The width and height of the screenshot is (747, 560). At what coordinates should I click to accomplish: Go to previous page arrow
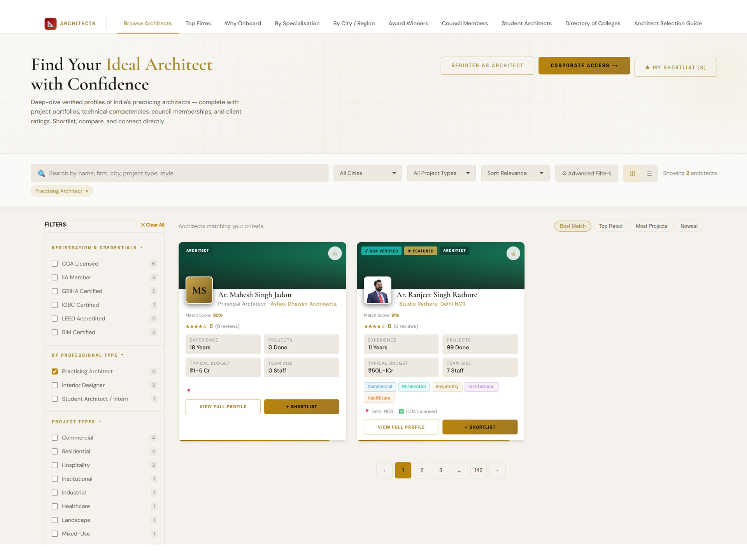pos(384,470)
